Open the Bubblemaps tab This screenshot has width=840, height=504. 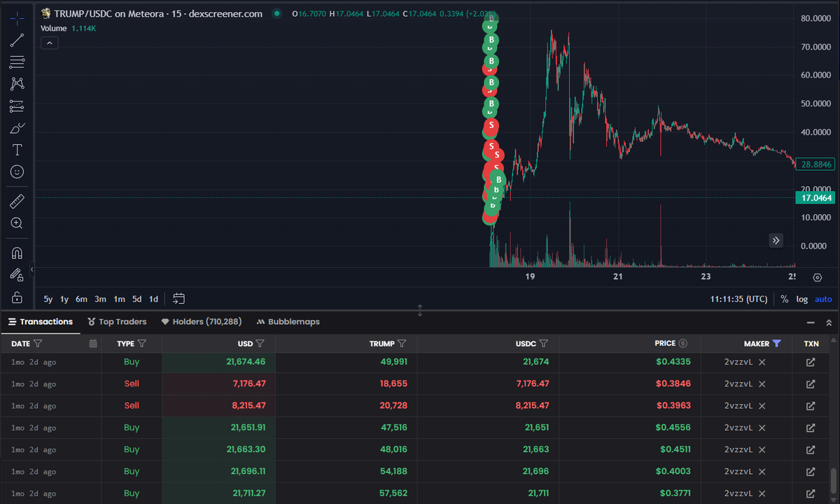point(288,322)
